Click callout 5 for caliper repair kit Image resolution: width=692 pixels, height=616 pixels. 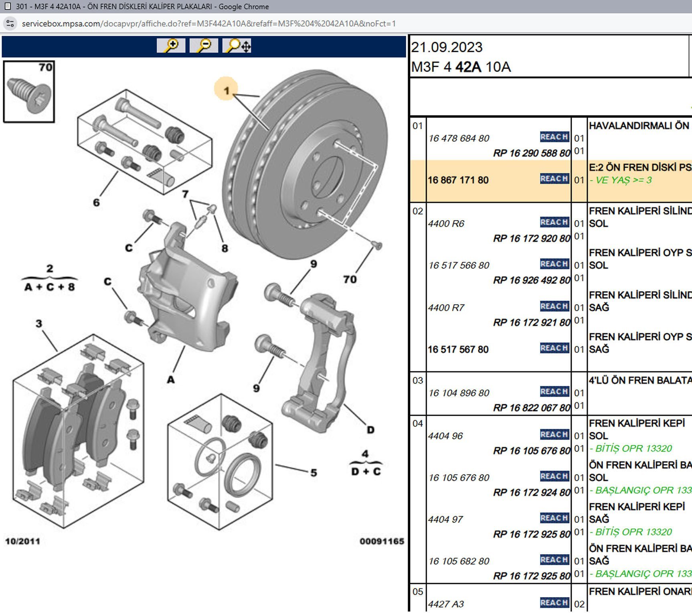click(x=314, y=473)
